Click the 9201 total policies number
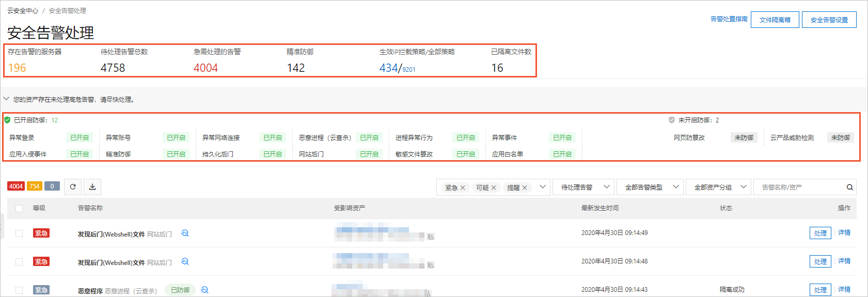The image size is (868, 297). point(409,69)
